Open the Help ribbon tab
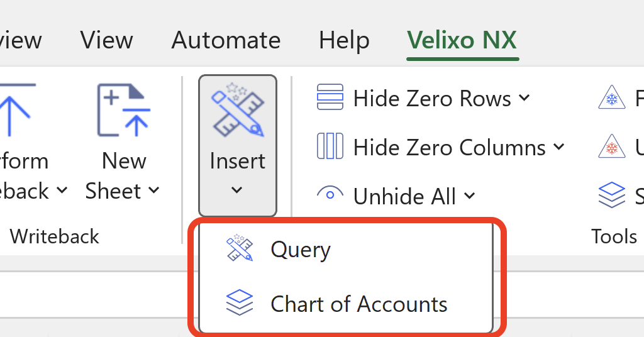644x337 pixels. coord(343,40)
